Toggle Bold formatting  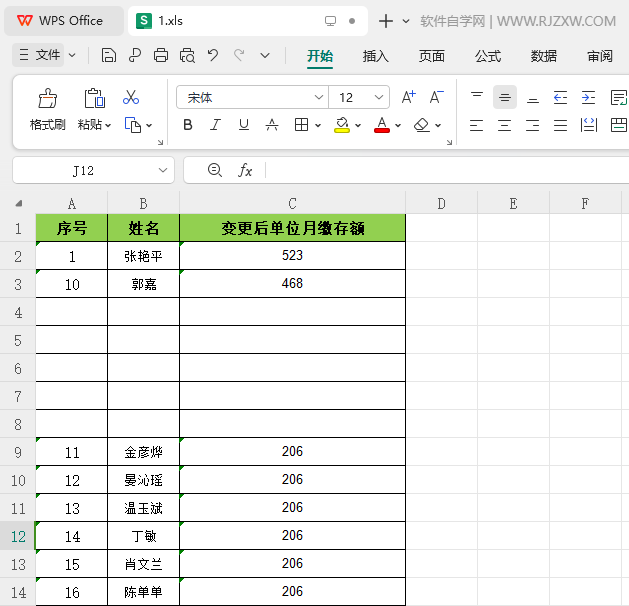(188, 125)
